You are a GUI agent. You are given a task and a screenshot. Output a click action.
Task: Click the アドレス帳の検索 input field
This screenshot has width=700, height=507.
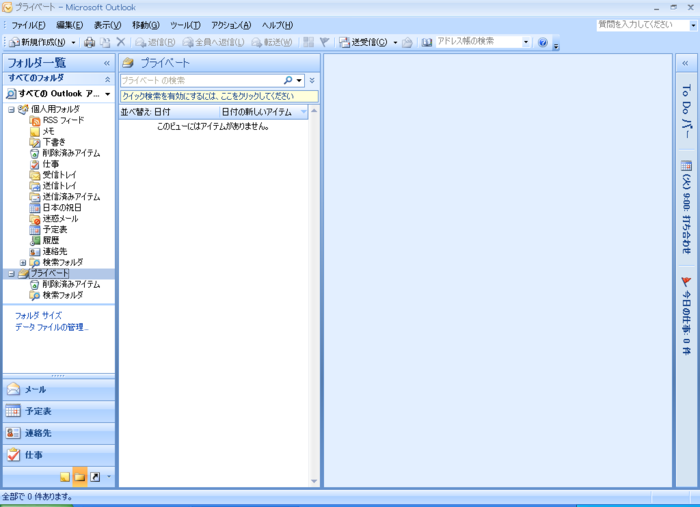pyautogui.click(x=479, y=42)
